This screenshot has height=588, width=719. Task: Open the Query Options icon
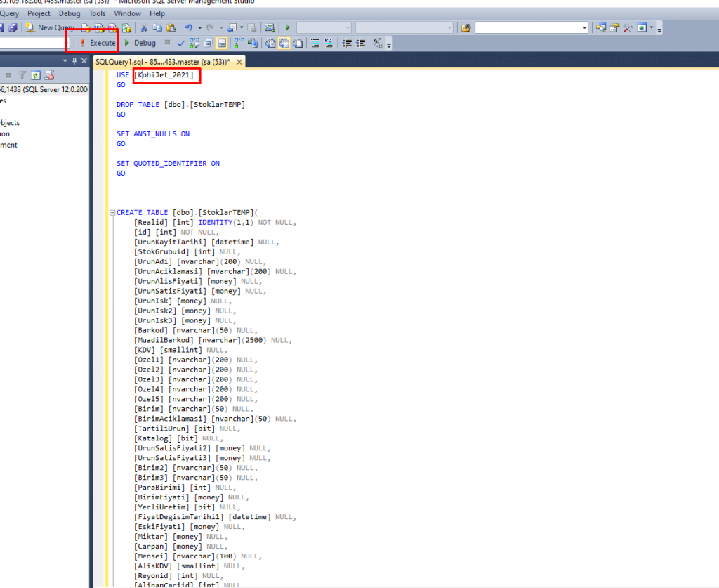pyautogui.click(x=208, y=43)
